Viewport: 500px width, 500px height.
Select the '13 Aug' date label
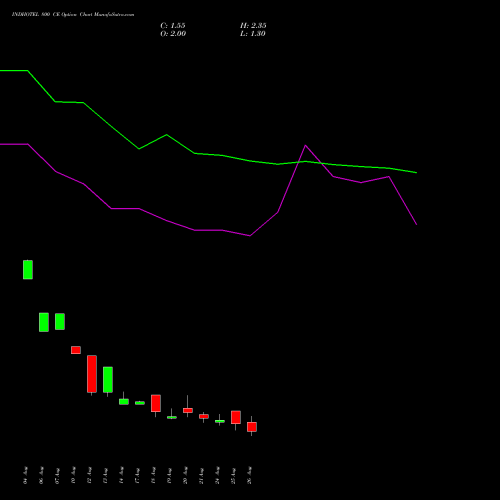(x=105, y=475)
